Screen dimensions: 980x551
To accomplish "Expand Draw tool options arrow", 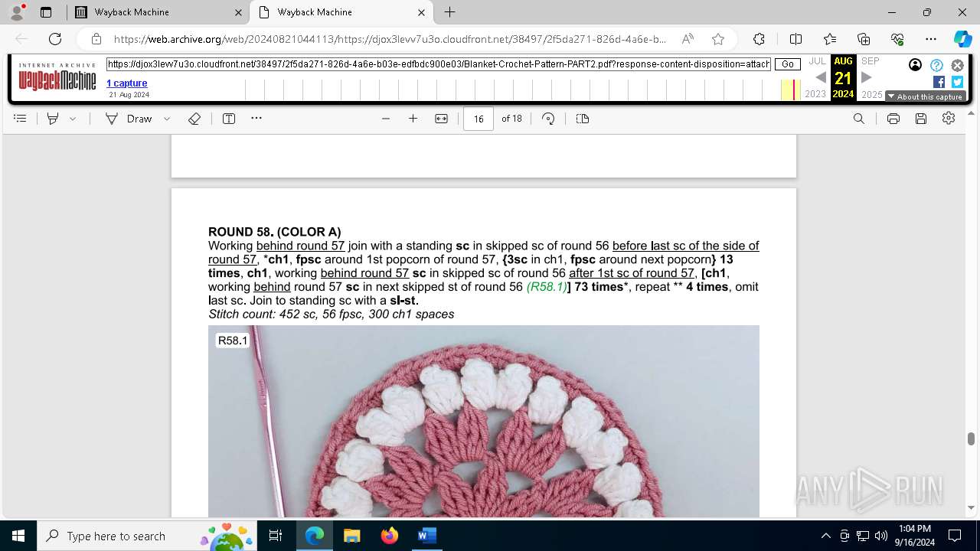I will (x=167, y=119).
